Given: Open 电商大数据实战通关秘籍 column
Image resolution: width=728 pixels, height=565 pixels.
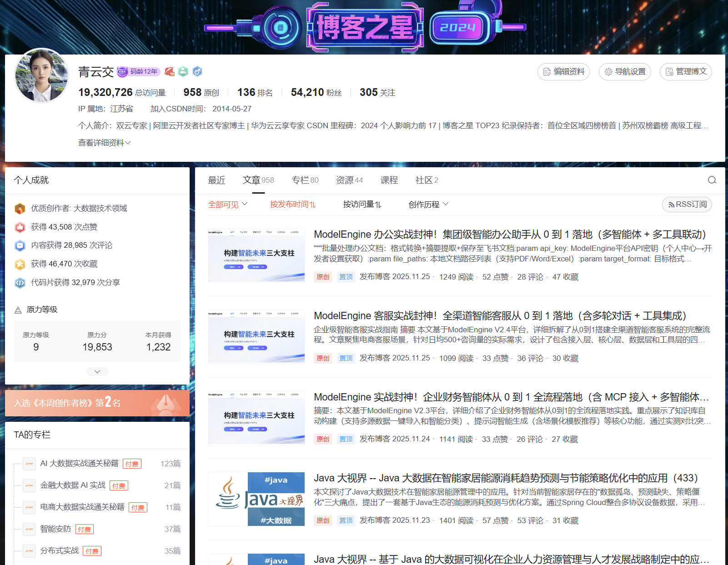Looking at the screenshot, I should coord(82,507).
